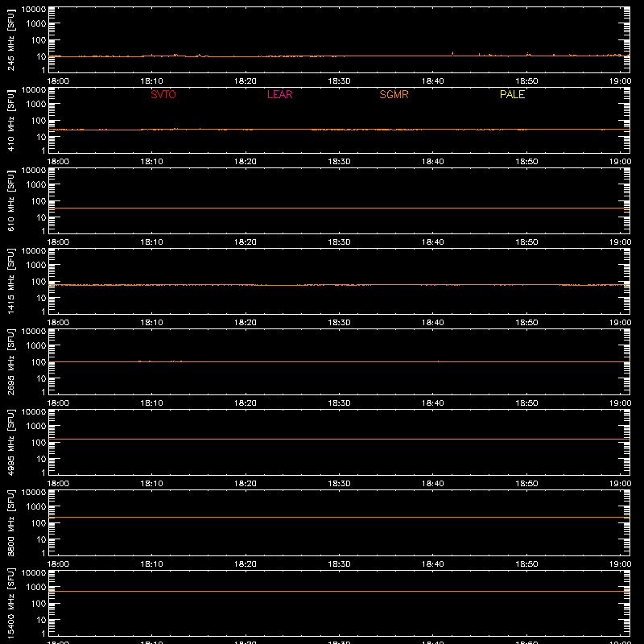
Task: Select the 245 MHz [SFU] axis label
Action: pos(11,39)
